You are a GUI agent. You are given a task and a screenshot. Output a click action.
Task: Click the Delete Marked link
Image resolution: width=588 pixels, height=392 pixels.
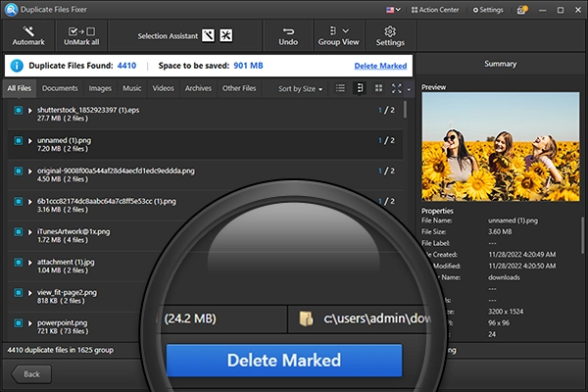380,66
